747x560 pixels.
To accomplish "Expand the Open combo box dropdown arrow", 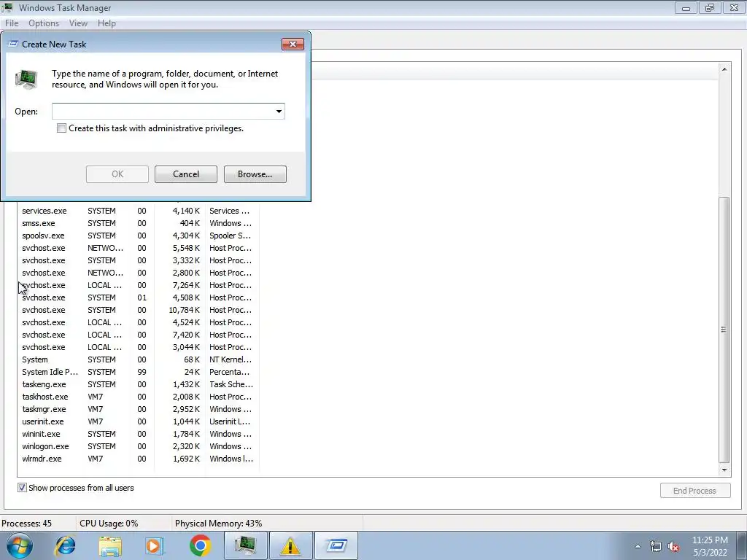I will pyautogui.click(x=279, y=112).
